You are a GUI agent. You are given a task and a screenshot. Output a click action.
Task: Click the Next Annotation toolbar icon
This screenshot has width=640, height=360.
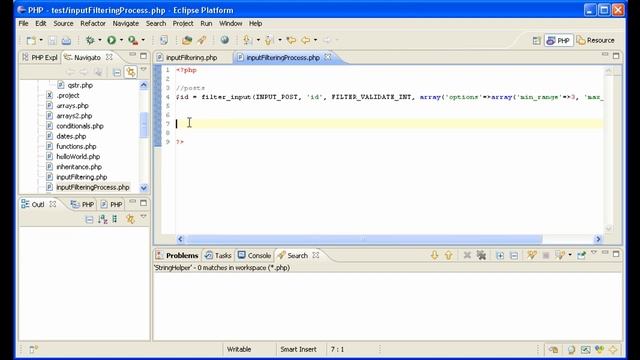click(x=247, y=40)
